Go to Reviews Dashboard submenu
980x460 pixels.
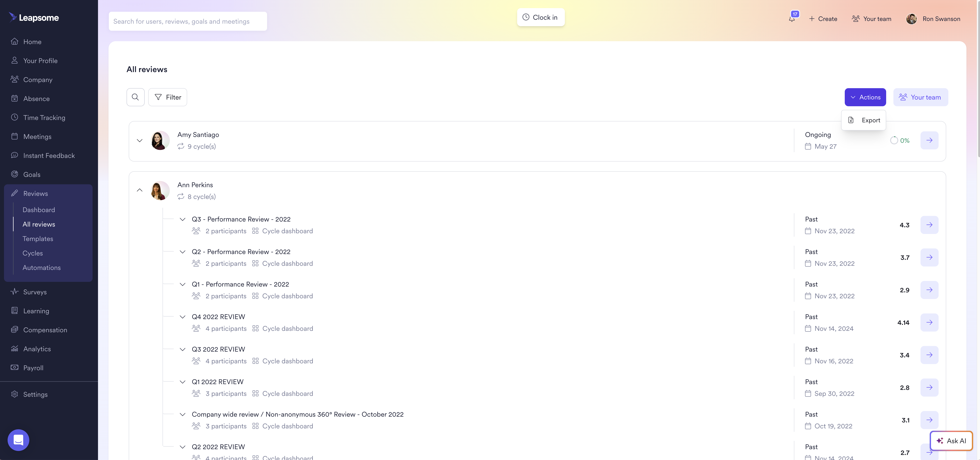click(39, 210)
